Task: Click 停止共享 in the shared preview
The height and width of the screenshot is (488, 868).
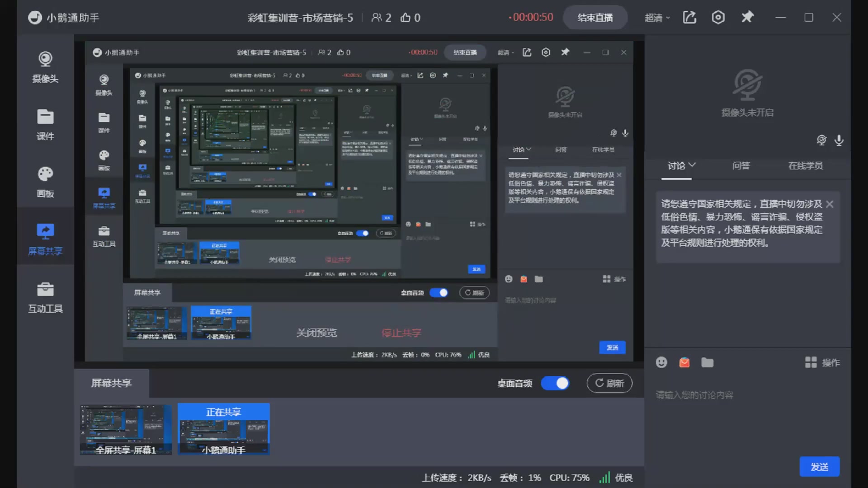Action: [401, 333]
